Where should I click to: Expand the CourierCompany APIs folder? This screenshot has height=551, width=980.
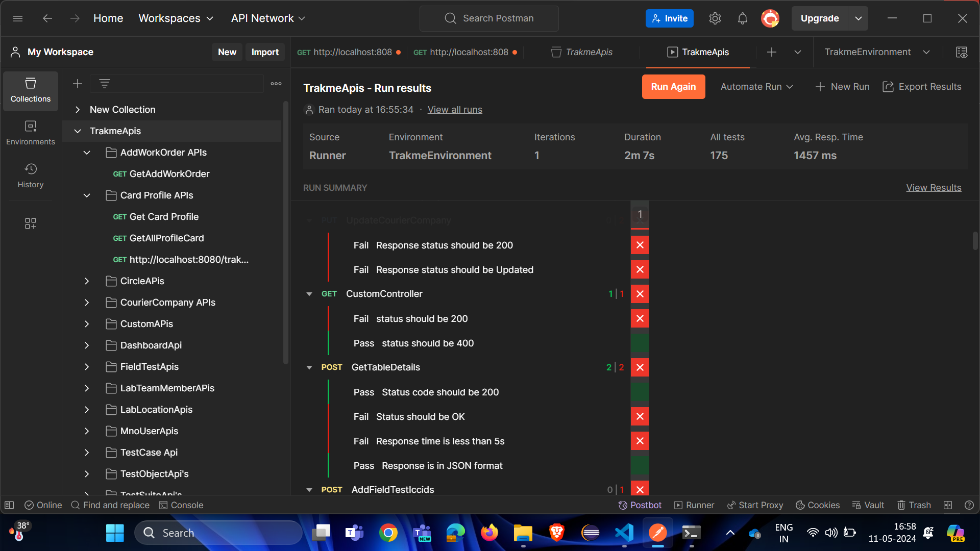pos(87,303)
